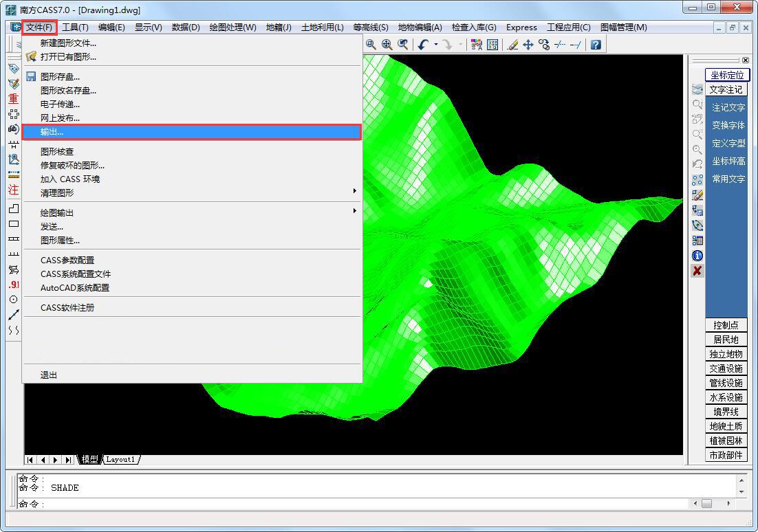Click the red X delete icon on the right
Image resolution: width=758 pixels, height=532 pixels.
point(697,271)
